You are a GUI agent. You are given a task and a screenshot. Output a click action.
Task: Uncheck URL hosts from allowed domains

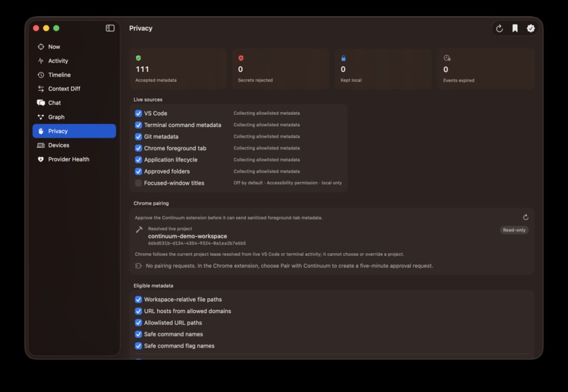tap(138, 311)
